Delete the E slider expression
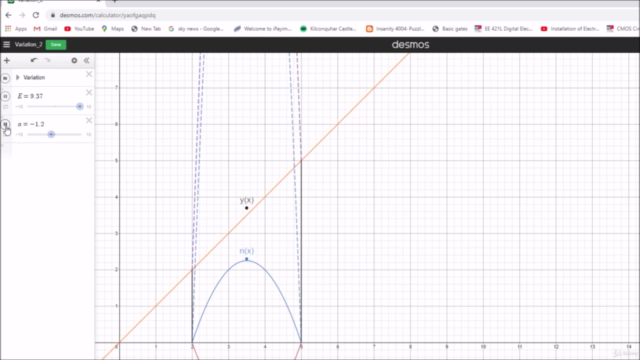Image resolution: width=640 pixels, height=360 pixels. 89,93
